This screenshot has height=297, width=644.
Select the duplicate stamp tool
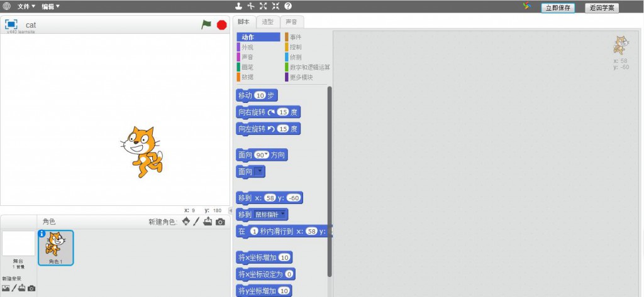pos(238,6)
